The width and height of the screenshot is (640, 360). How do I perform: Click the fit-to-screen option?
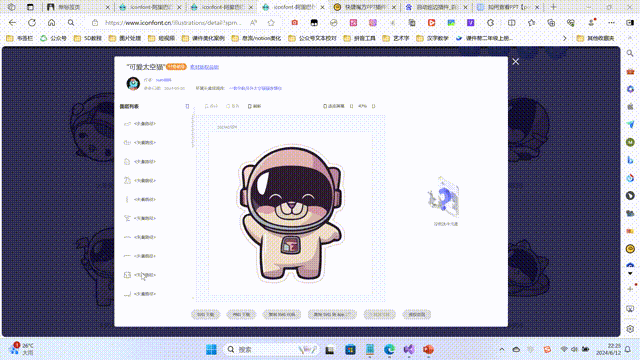(x=333, y=106)
